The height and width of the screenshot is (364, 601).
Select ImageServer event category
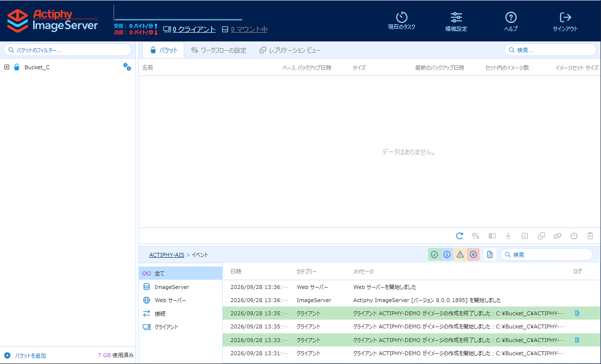[x=180, y=287]
